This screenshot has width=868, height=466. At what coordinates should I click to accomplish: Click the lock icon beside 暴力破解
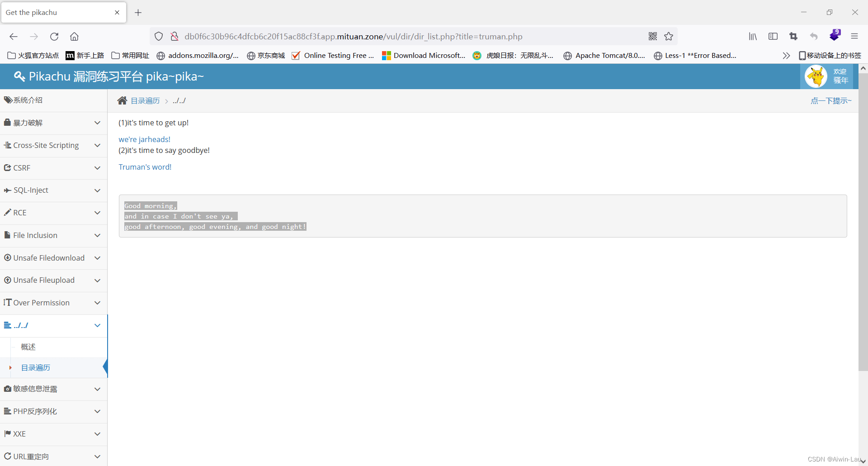coord(7,123)
